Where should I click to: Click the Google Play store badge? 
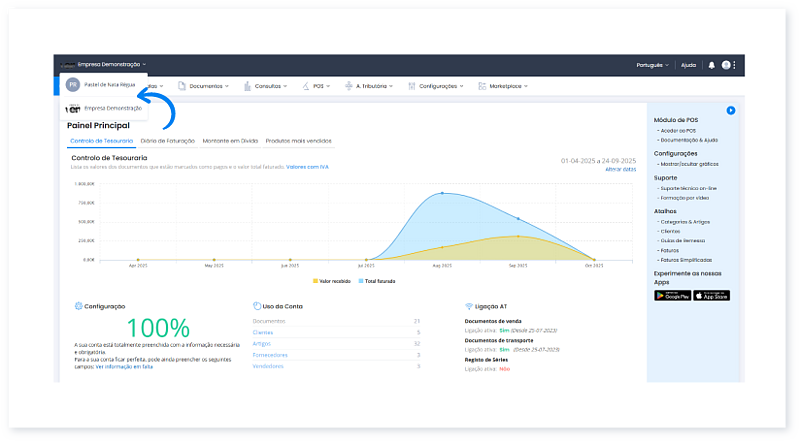(x=672, y=295)
